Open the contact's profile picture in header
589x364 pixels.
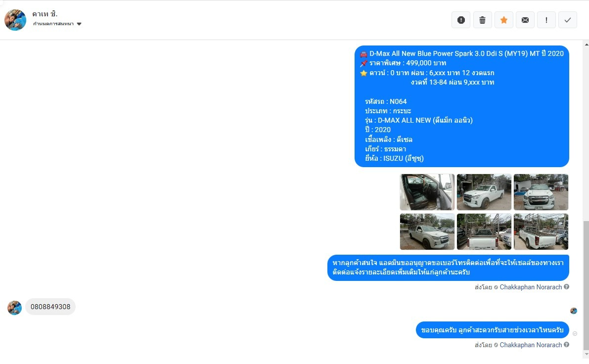(x=15, y=20)
